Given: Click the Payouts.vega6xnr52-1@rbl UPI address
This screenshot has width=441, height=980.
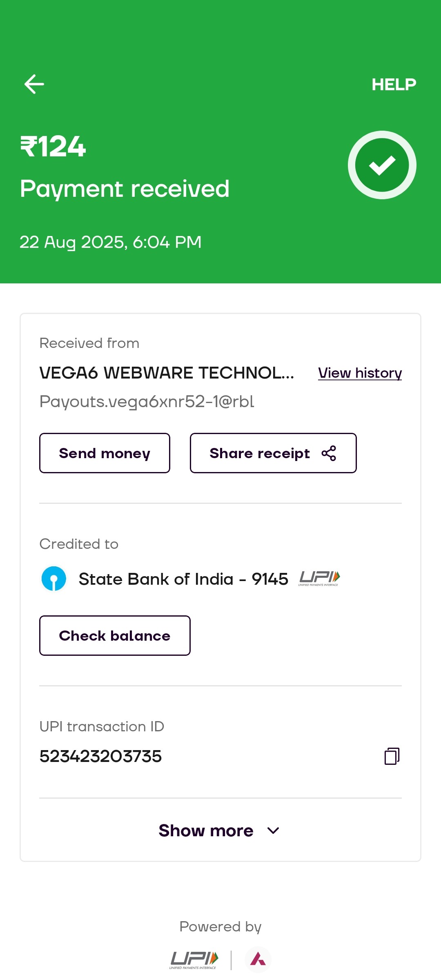Looking at the screenshot, I should 147,402.
